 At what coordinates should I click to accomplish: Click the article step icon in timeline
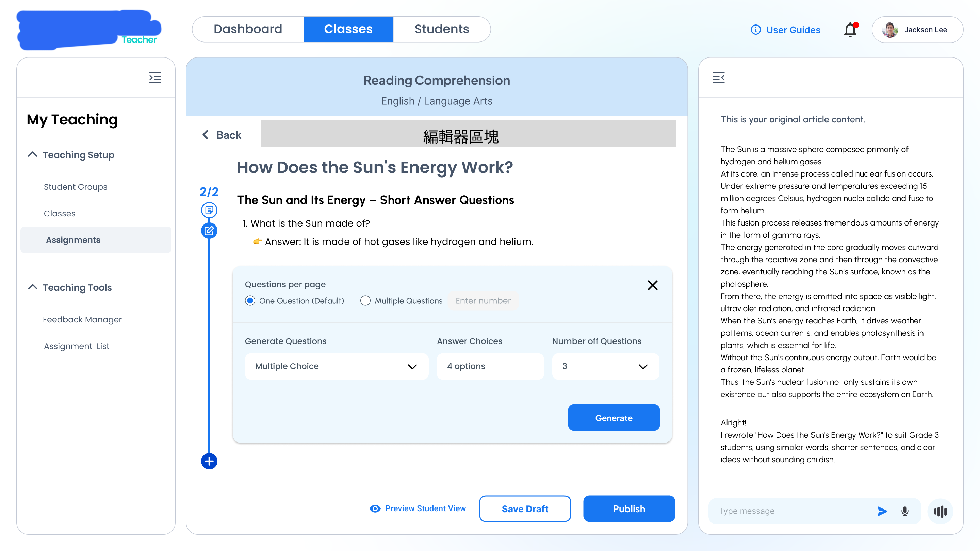pyautogui.click(x=209, y=210)
